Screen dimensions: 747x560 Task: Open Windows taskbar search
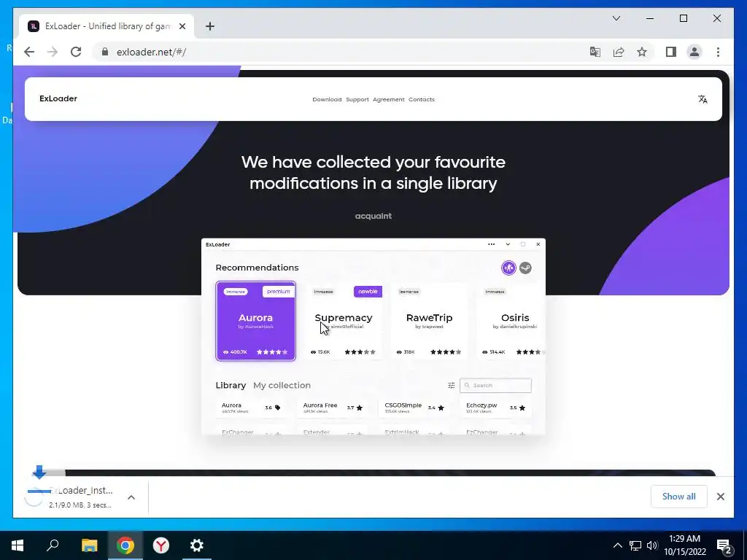pyautogui.click(x=53, y=545)
